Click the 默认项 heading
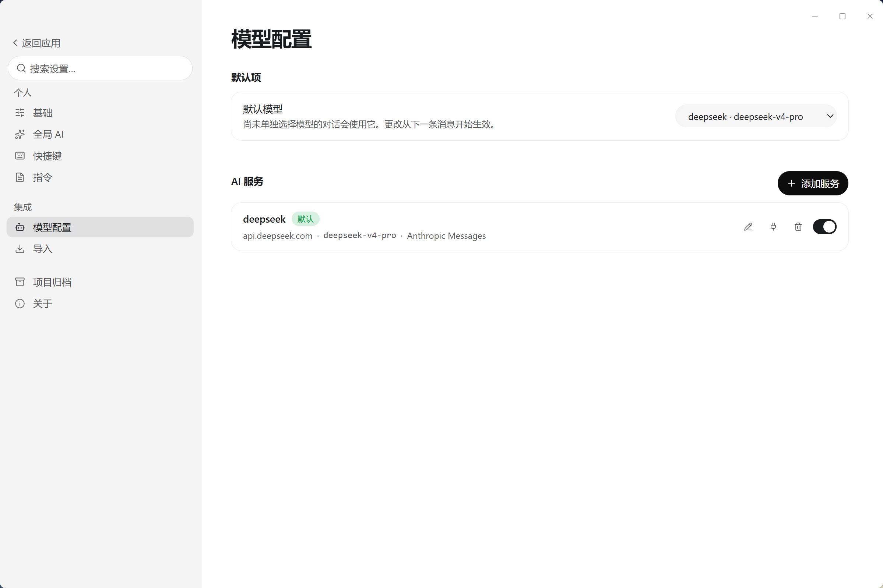883x588 pixels. click(x=246, y=78)
